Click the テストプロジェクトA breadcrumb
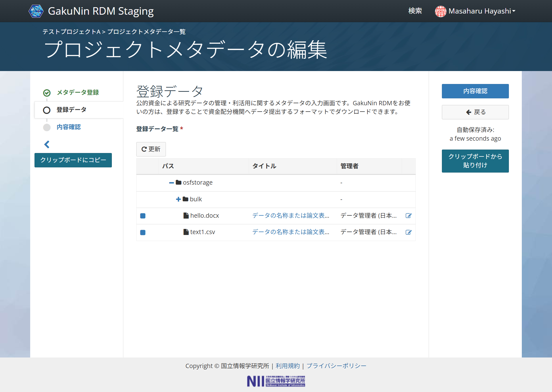 coord(71,32)
